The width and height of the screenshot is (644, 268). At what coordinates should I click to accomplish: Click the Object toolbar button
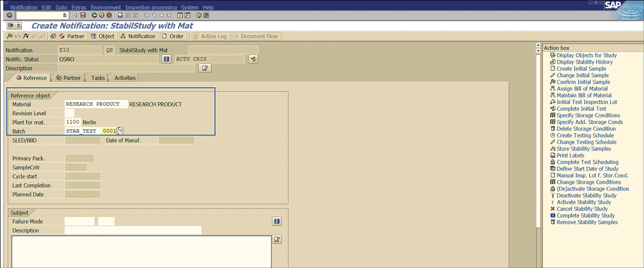[103, 36]
